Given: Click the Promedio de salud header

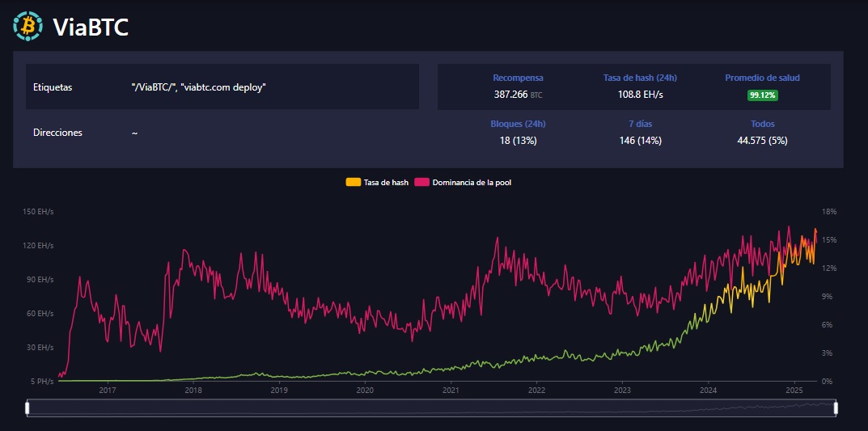Looking at the screenshot, I should (762, 78).
